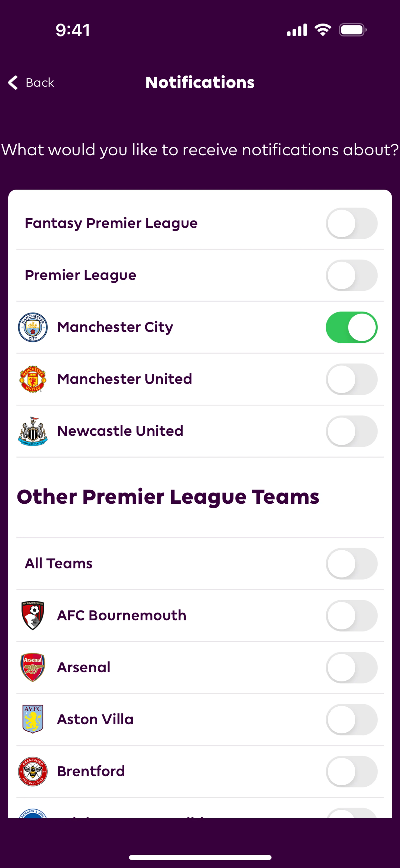Turn on Brentford notifications switch

pyautogui.click(x=351, y=771)
